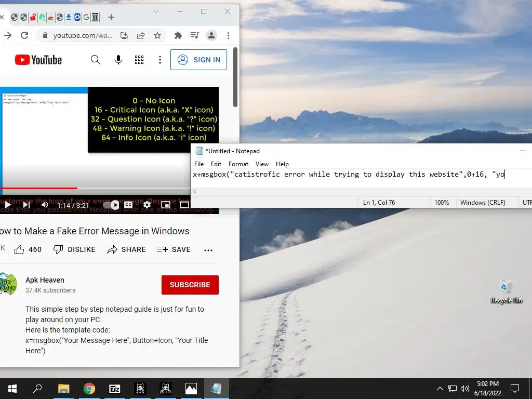Play the YouTube video

[7, 205]
